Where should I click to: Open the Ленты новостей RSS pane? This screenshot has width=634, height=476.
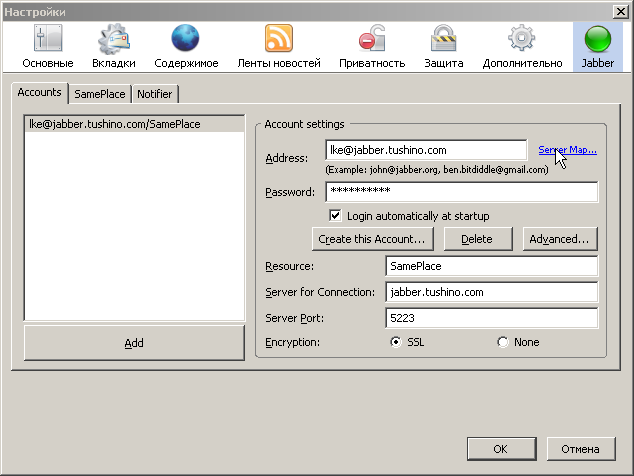(279, 47)
